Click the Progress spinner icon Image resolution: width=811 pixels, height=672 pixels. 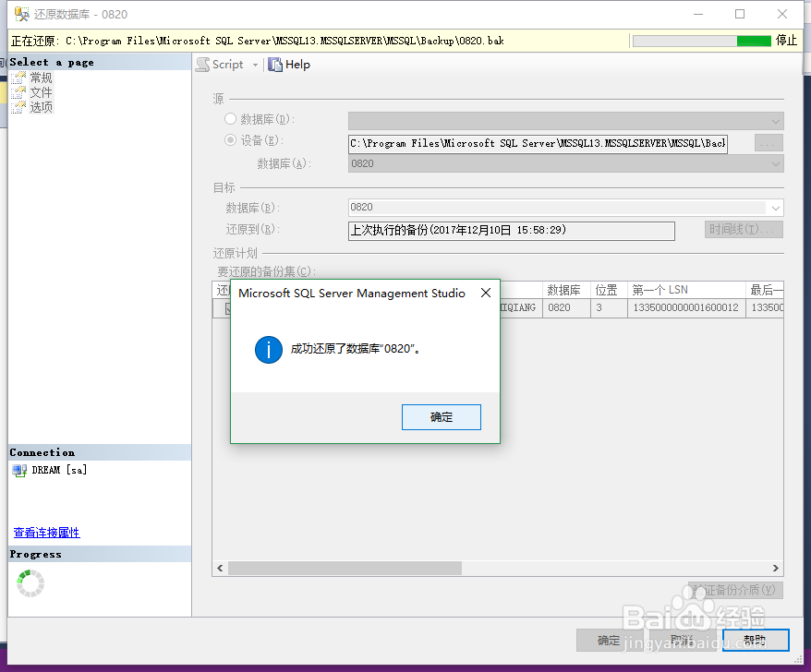point(30,583)
